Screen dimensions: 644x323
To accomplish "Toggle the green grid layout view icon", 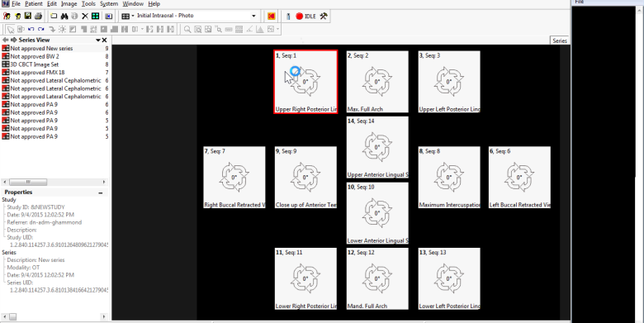I will (x=95, y=16).
